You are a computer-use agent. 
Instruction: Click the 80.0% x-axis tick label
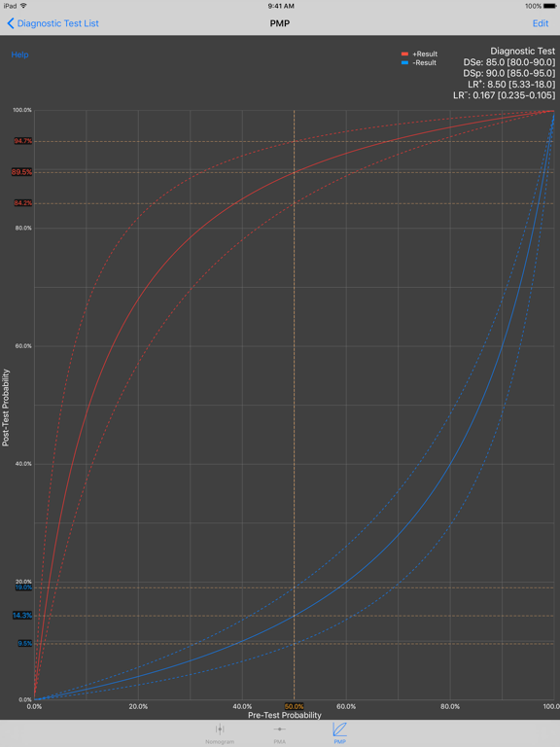[450, 706]
